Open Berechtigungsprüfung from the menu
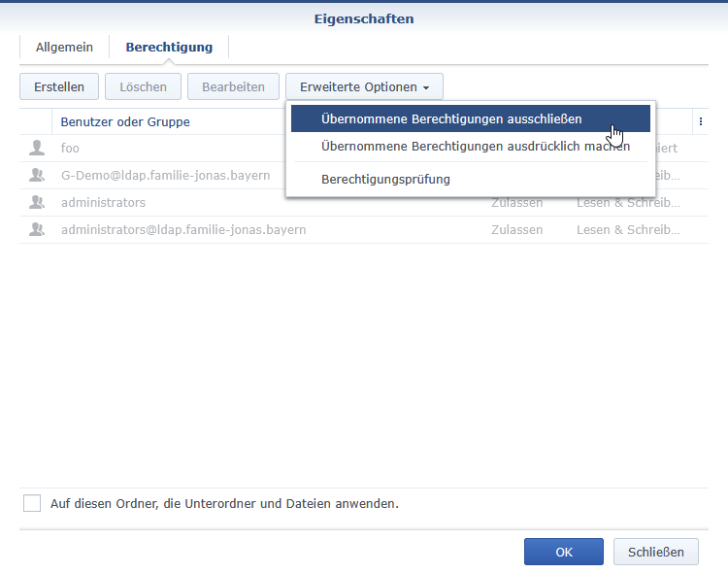 (x=385, y=179)
